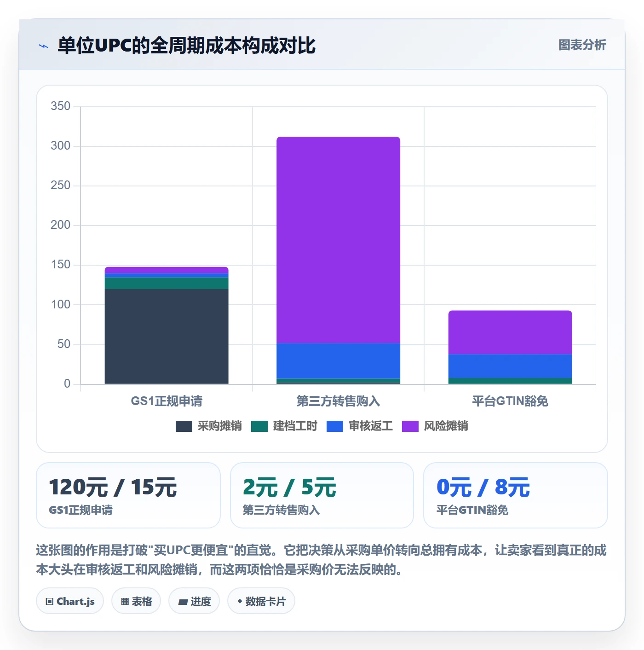Toggle the 风险摊销 legend purple swatch
The height and width of the screenshot is (650, 644).
click(410, 426)
